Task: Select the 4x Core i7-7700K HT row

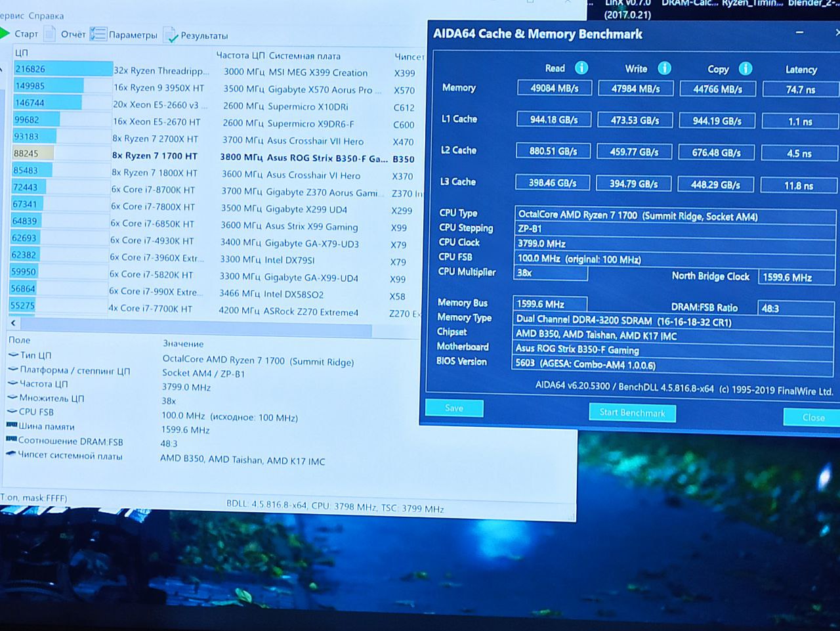Action: (x=217, y=310)
